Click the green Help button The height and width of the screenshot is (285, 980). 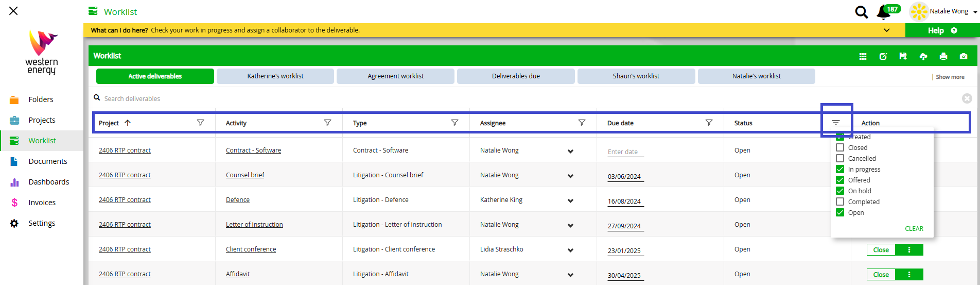(942, 30)
